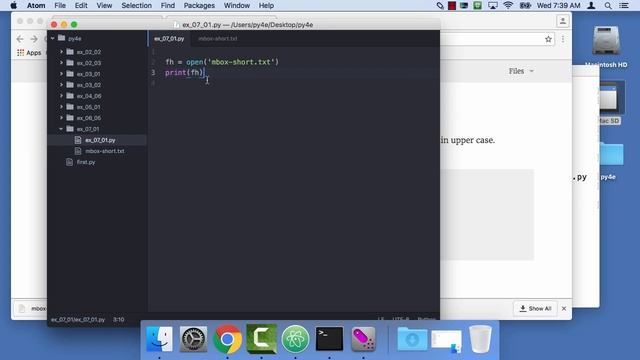Launch Google Chrome from the Dock

coord(227,339)
